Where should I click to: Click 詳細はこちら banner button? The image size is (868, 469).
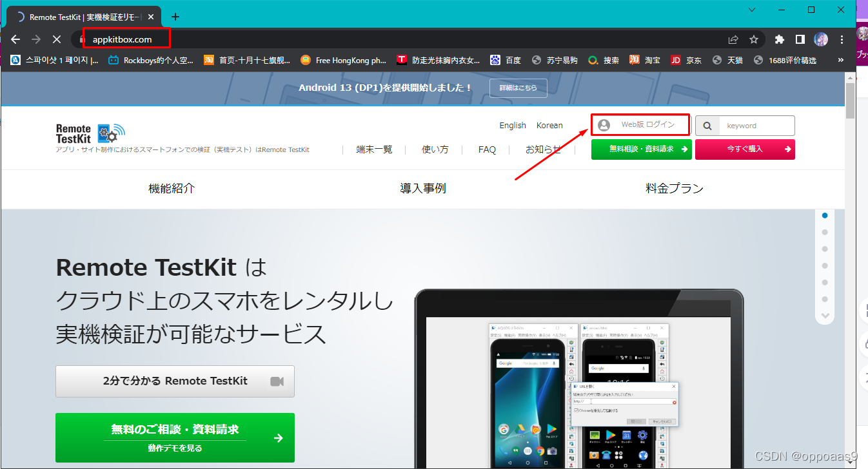point(518,88)
